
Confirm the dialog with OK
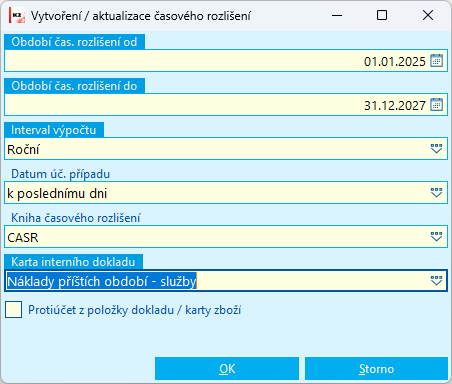coord(227,369)
